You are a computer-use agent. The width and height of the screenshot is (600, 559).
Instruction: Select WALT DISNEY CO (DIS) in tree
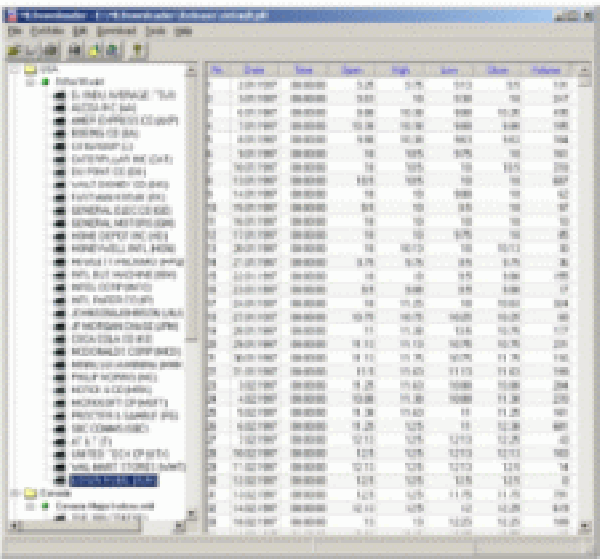(120, 185)
